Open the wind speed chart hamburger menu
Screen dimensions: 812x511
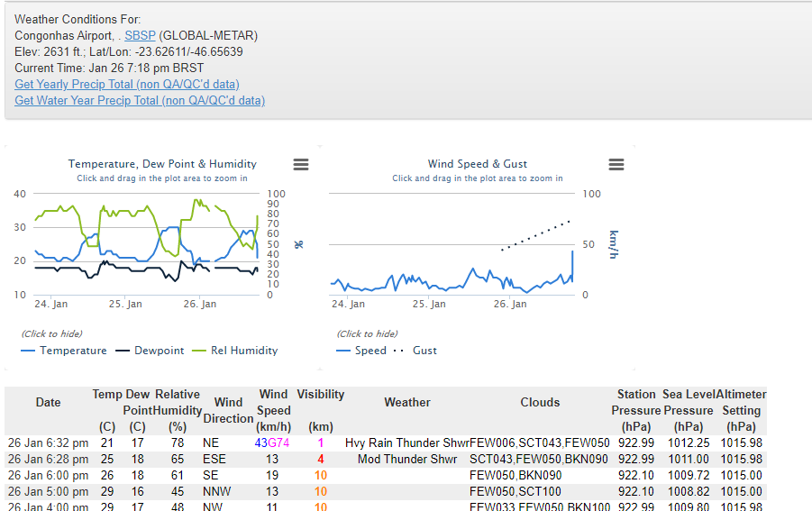coord(616,164)
